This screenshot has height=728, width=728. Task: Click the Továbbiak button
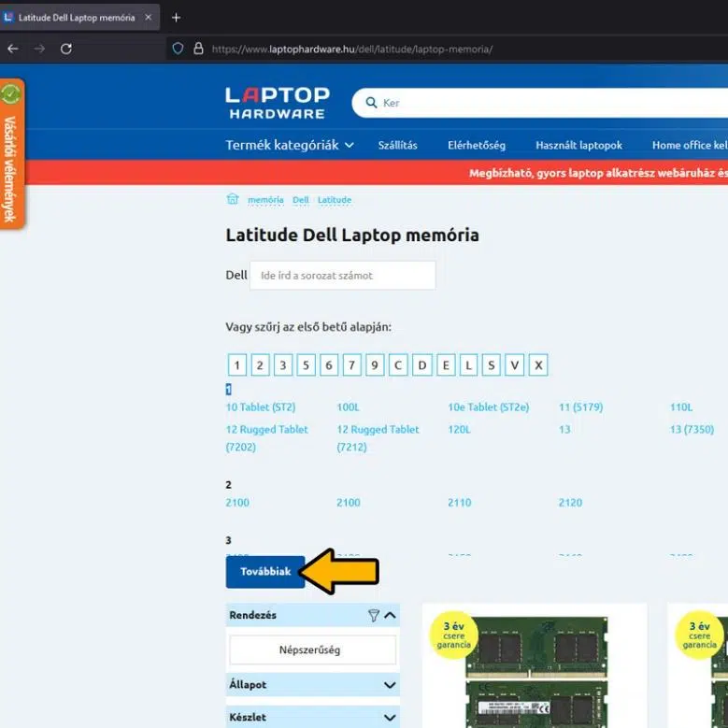[x=265, y=572]
